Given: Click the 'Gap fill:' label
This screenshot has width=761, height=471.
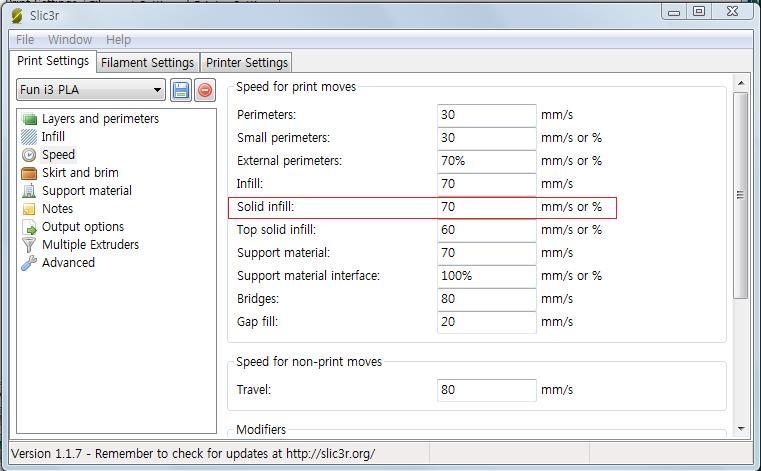Looking at the screenshot, I should click(257, 322).
